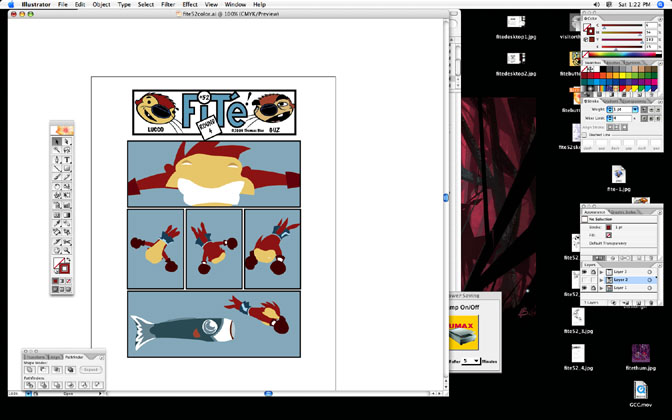The image size is (672, 420).
Task: Toggle lock icon on Layer 3
Action: pyautogui.click(x=593, y=272)
